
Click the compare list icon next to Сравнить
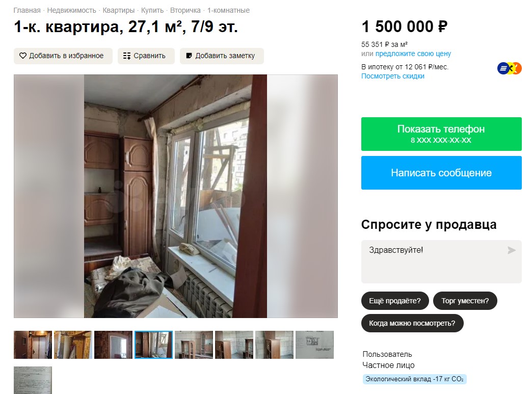click(x=127, y=56)
